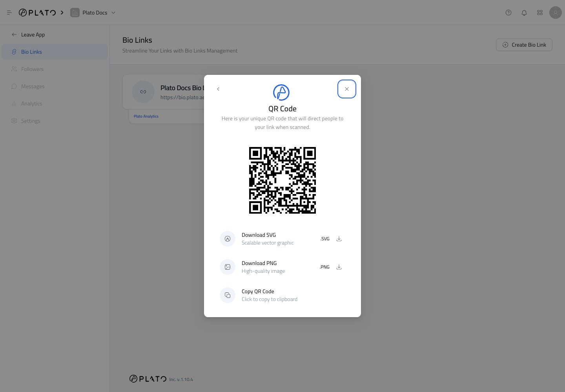This screenshot has height=392, width=565.
Task: Click the Settings gear icon
Action: [x=14, y=121]
